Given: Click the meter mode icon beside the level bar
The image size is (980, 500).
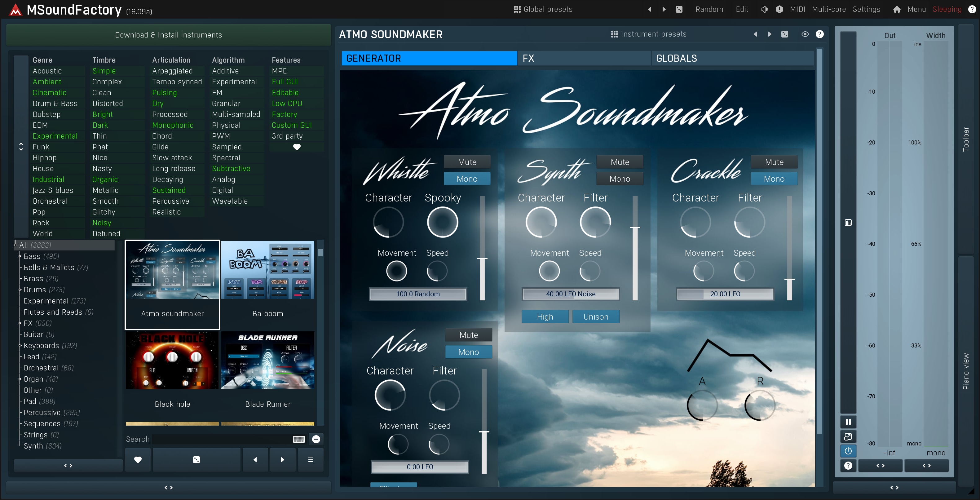Looking at the screenshot, I should [x=848, y=223].
